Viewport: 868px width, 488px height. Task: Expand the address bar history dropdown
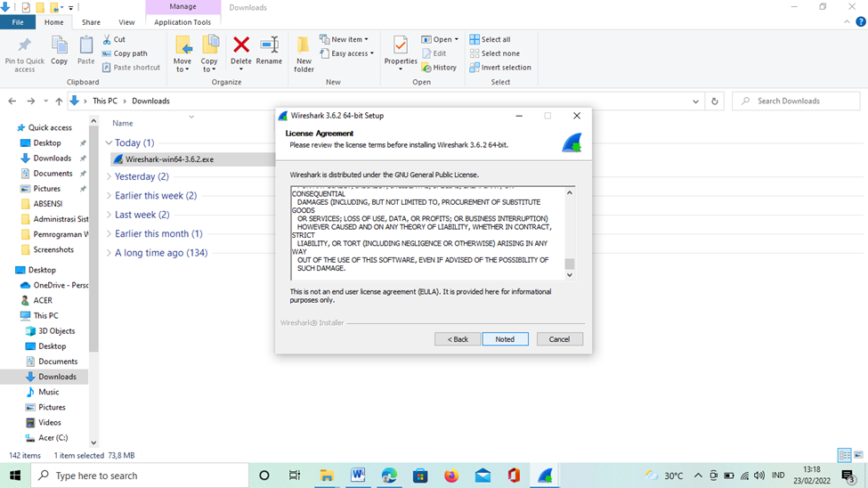tap(695, 101)
